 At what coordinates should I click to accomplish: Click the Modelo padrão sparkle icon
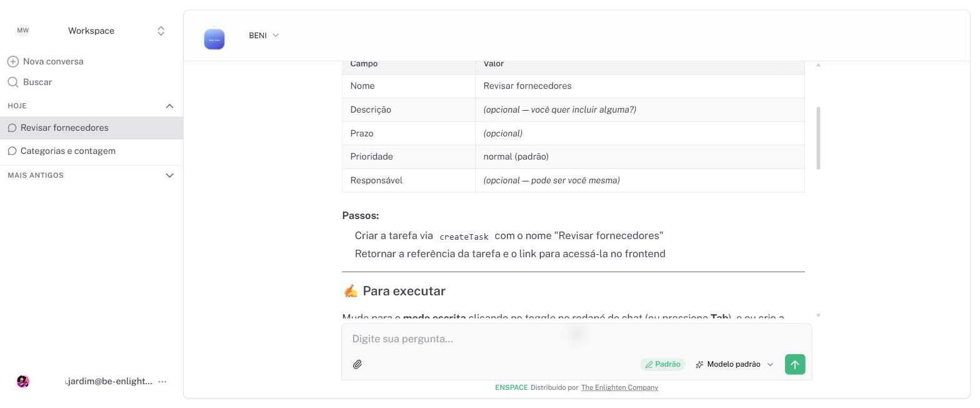699,364
